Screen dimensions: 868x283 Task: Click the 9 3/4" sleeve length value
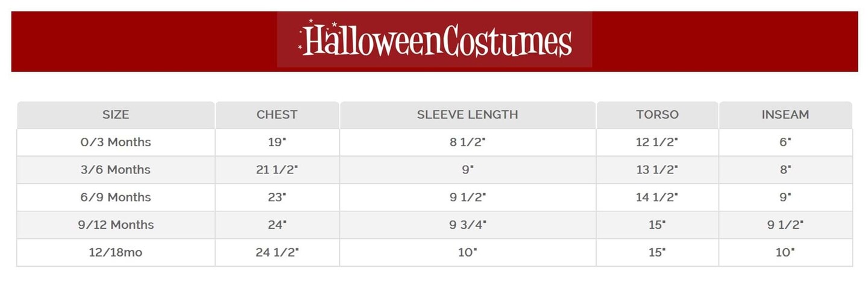[467, 225]
